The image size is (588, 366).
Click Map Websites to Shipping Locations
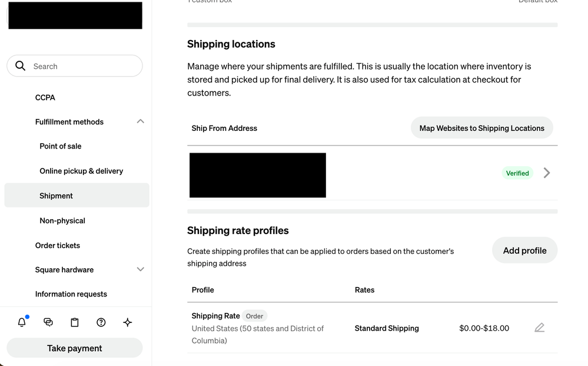(x=482, y=128)
